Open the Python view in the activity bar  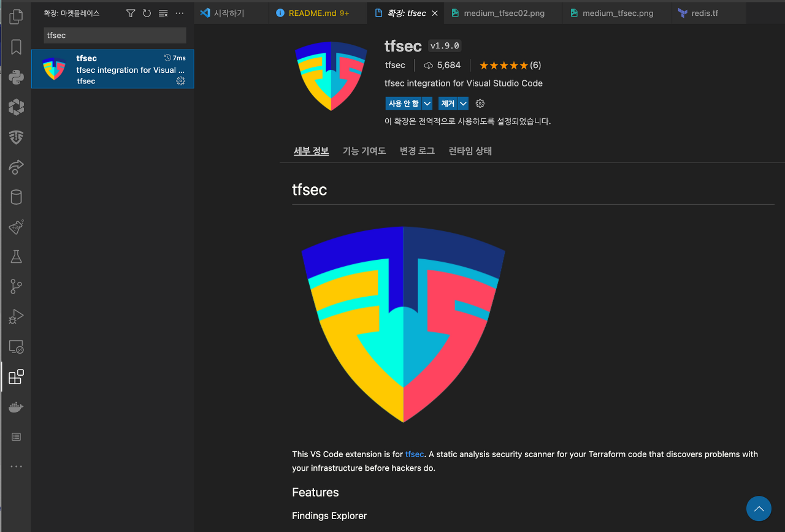pos(16,77)
